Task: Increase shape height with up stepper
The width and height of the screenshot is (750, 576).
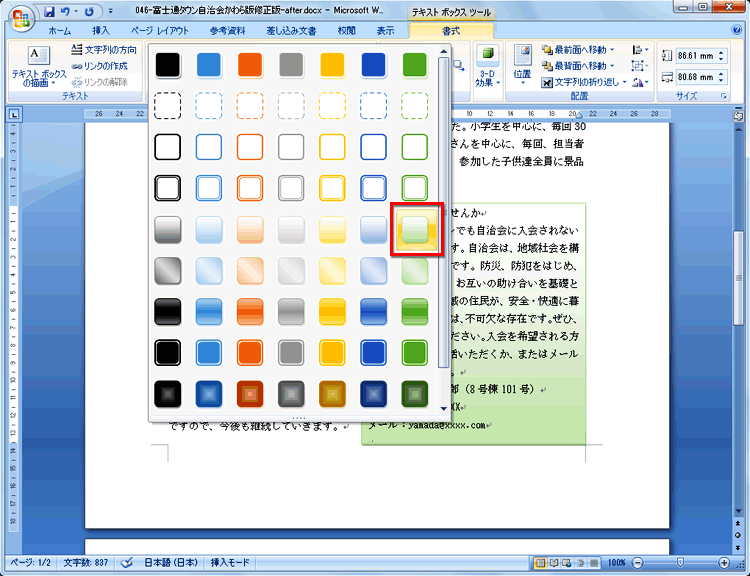Action: (721, 53)
